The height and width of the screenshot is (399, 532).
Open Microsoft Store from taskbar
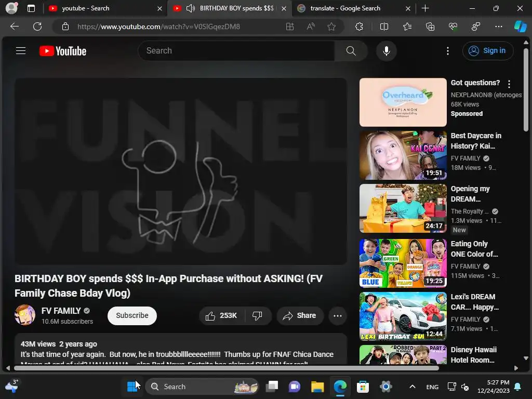(363, 387)
